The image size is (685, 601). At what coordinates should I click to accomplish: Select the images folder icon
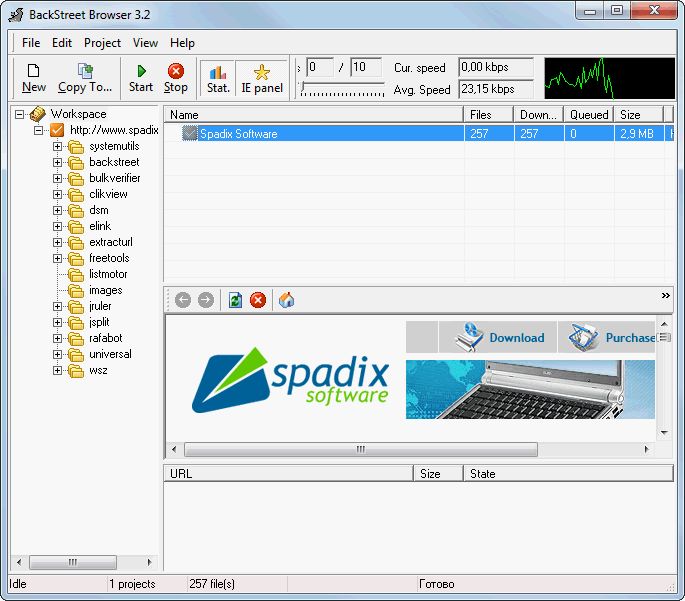76,291
